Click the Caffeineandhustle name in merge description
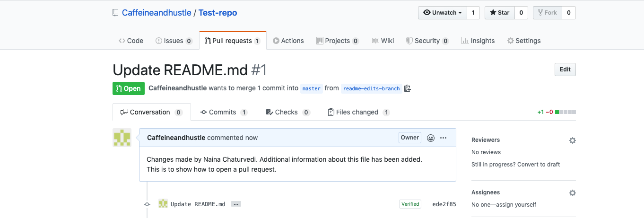644x218 pixels. 177,88
